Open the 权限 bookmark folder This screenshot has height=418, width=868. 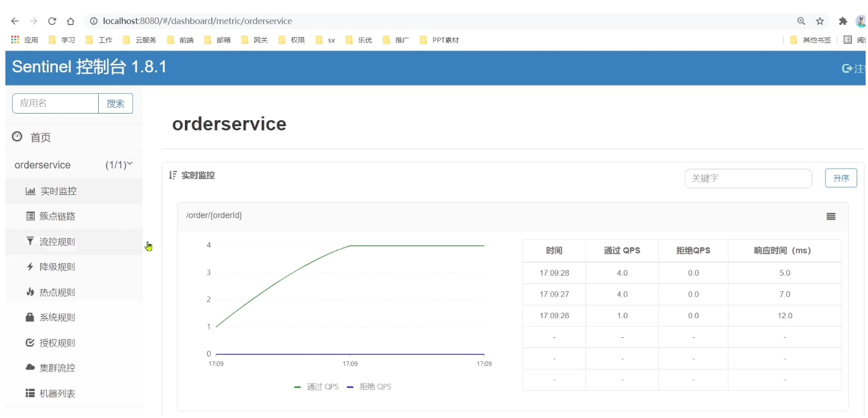[x=292, y=40]
